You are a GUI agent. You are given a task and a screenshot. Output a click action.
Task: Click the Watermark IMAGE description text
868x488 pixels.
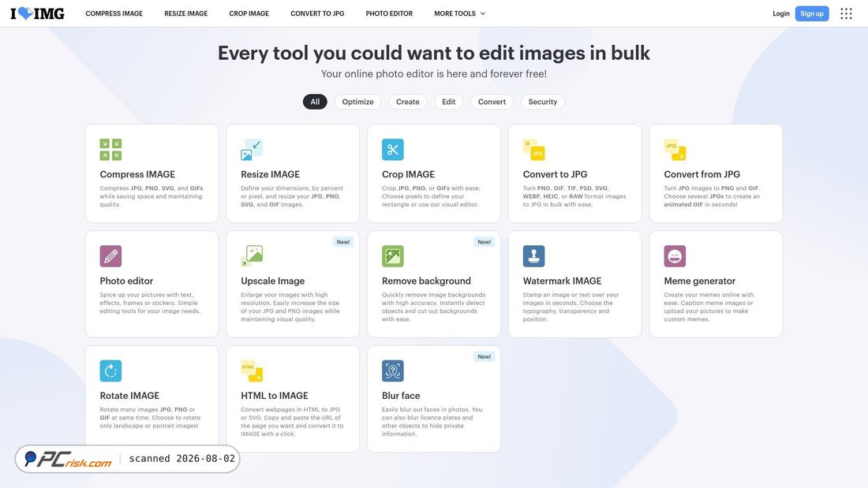click(x=571, y=307)
